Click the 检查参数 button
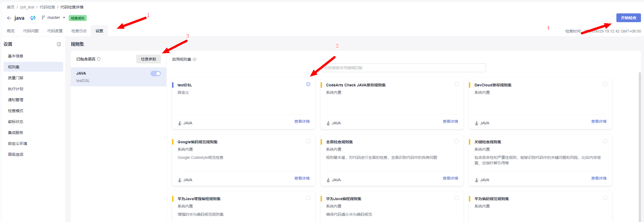The height and width of the screenshot is (222, 644). (x=149, y=59)
